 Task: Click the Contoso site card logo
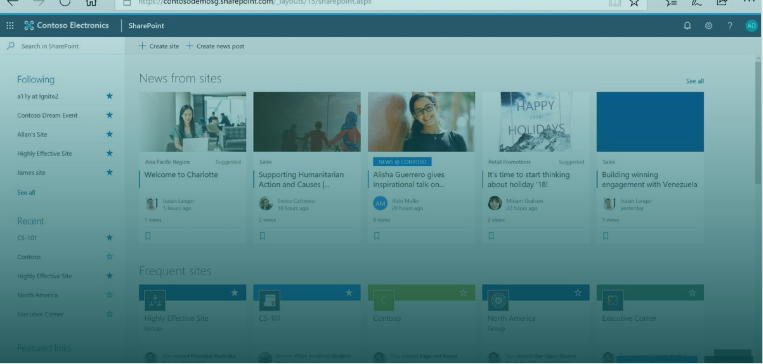pos(384,301)
